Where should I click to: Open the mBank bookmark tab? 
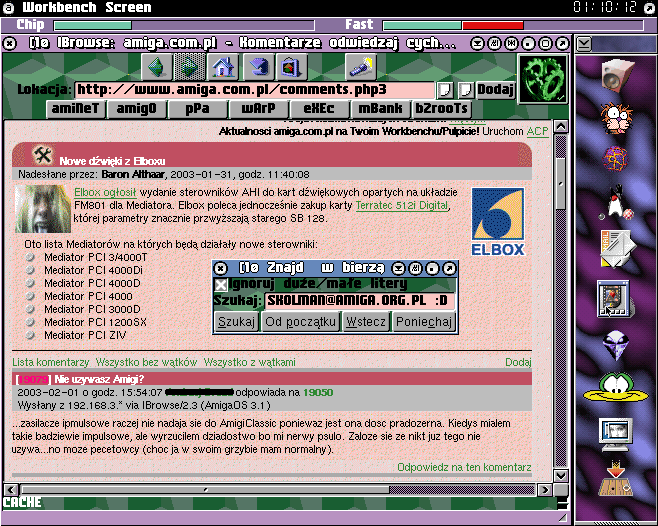(x=380, y=109)
